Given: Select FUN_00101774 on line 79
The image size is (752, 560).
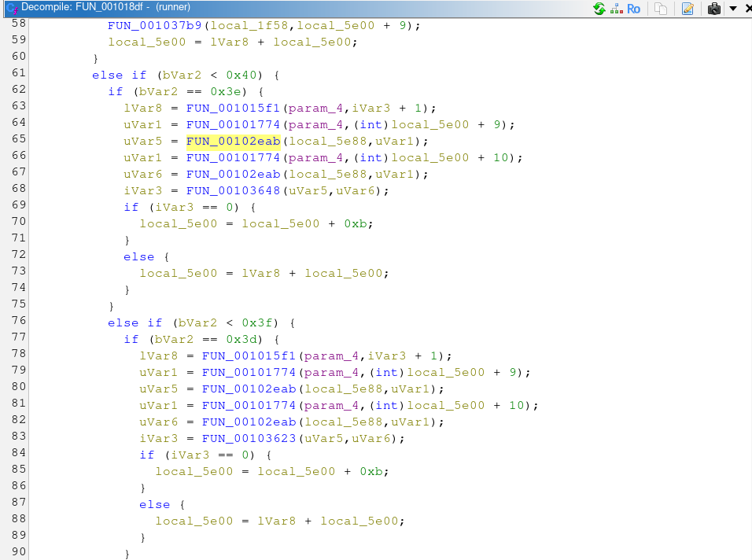Looking at the screenshot, I should [249, 373].
